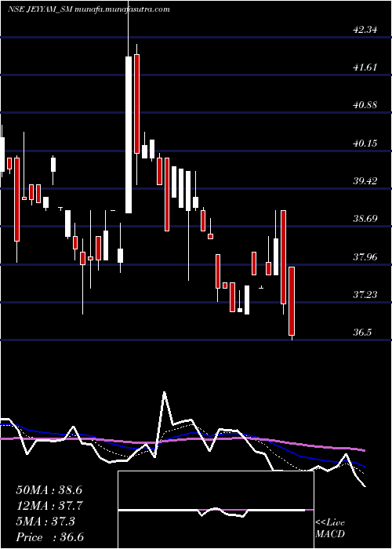Click the last red candlestick ending near 36.5
The width and height of the screenshot is (392, 549).
292,301
